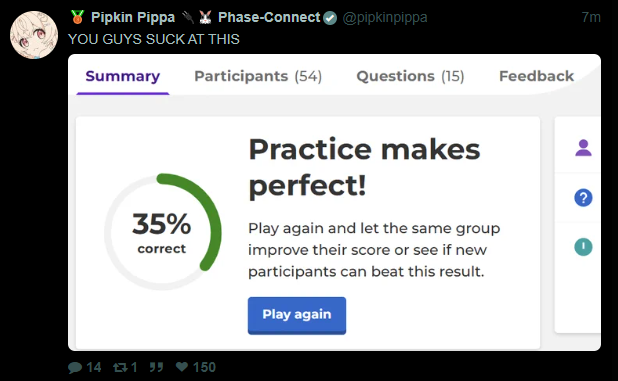Open the @pipkinpippa handle link
Image resolution: width=618 pixels, height=381 pixels.
[x=385, y=18]
